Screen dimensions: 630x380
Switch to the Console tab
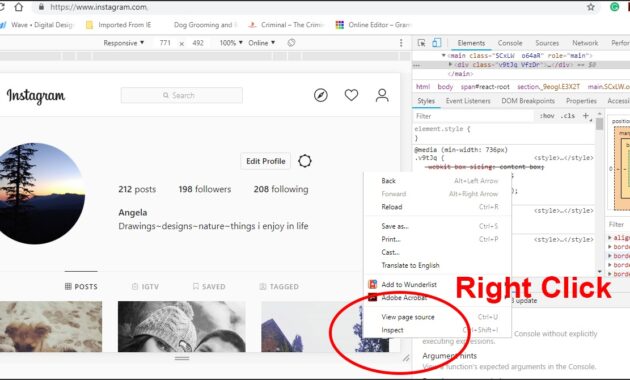pos(510,43)
